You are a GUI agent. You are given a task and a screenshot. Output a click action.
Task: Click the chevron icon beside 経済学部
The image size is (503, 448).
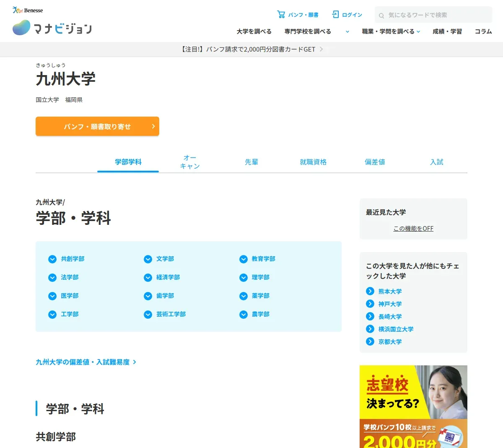coord(148,278)
